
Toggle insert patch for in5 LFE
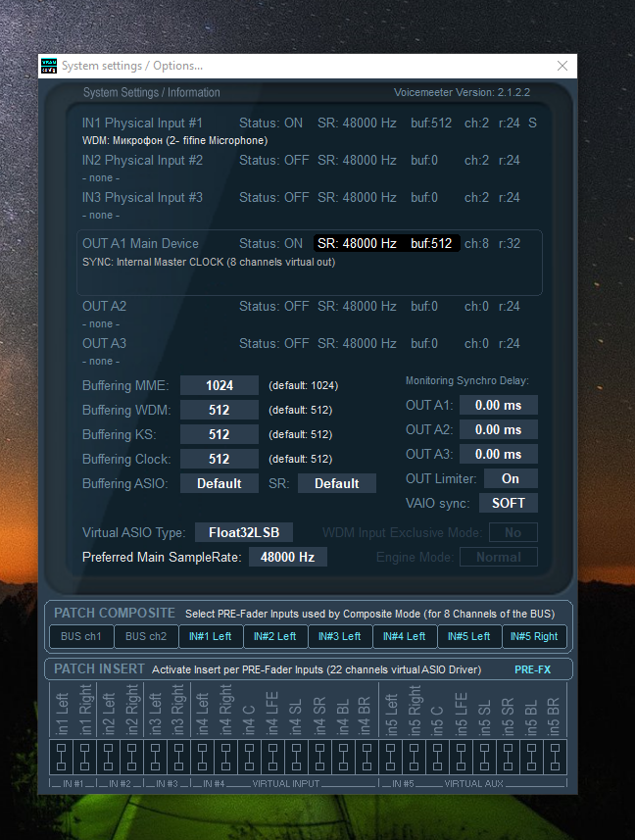[x=462, y=757]
